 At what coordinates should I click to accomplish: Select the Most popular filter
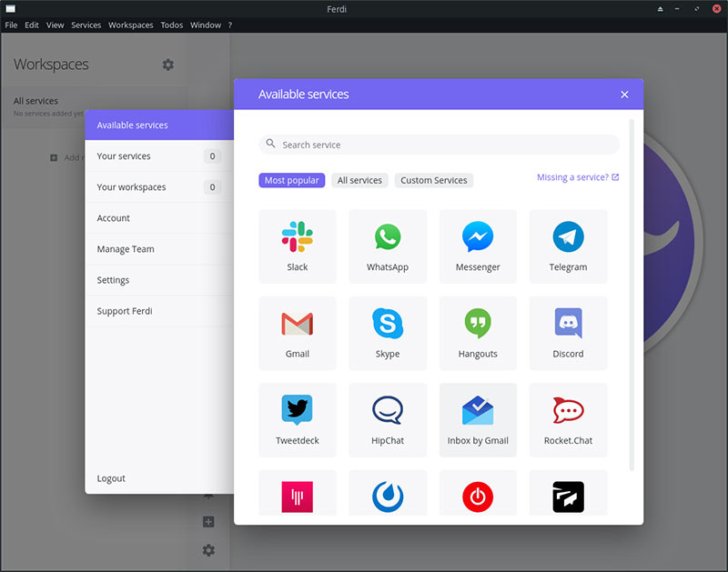(291, 180)
